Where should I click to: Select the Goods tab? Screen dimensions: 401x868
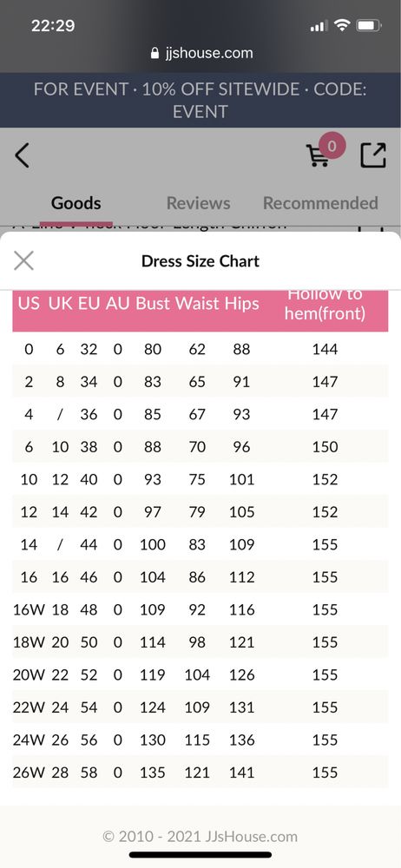coord(76,203)
